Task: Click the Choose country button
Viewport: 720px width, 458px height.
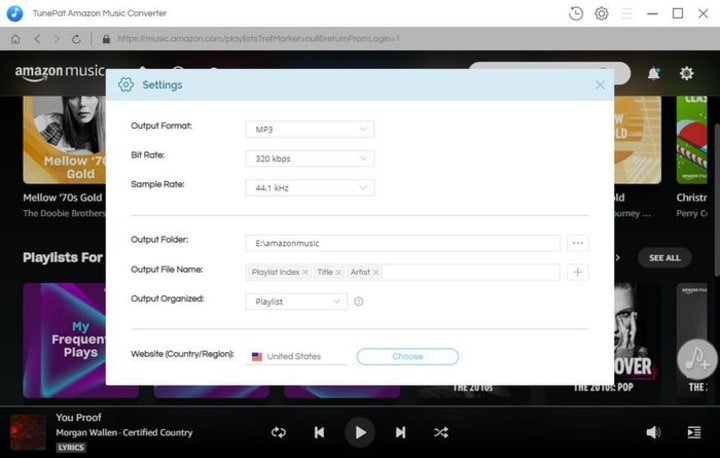Action: pyautogui.click(x=407, y=356)
